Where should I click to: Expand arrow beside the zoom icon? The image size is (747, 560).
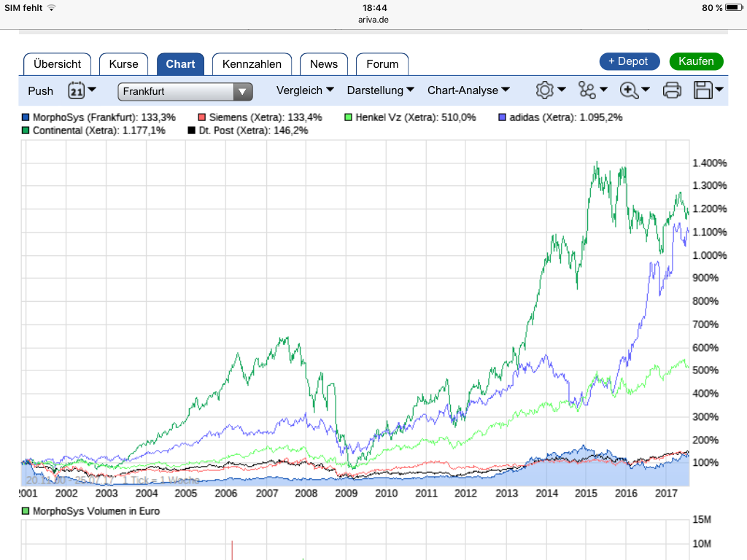click(646, 89)
